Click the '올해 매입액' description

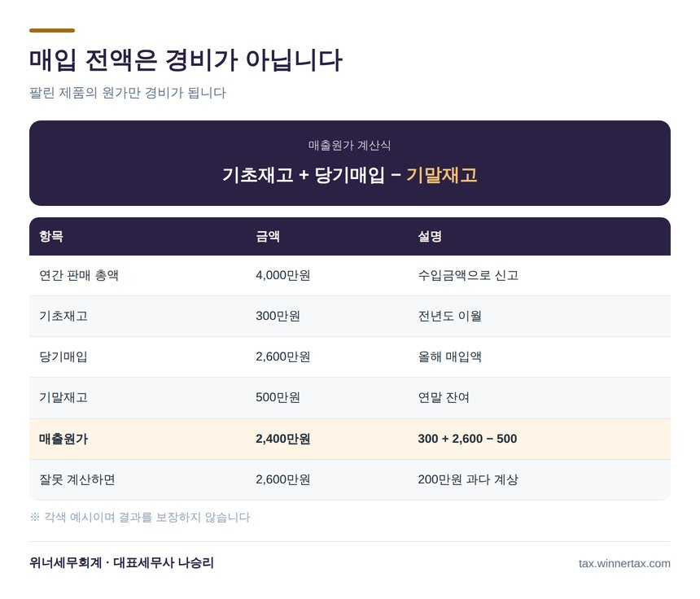[449, 356]
